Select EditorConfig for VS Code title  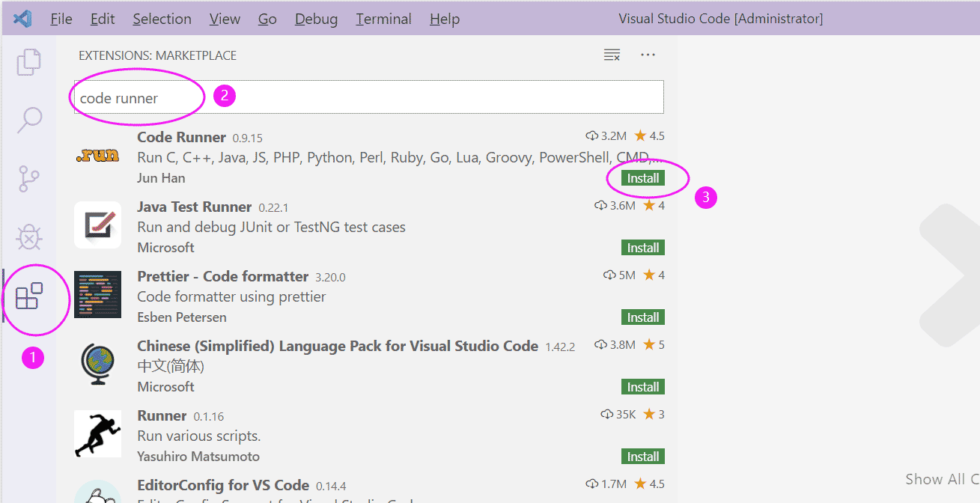(x=223, y=485)
